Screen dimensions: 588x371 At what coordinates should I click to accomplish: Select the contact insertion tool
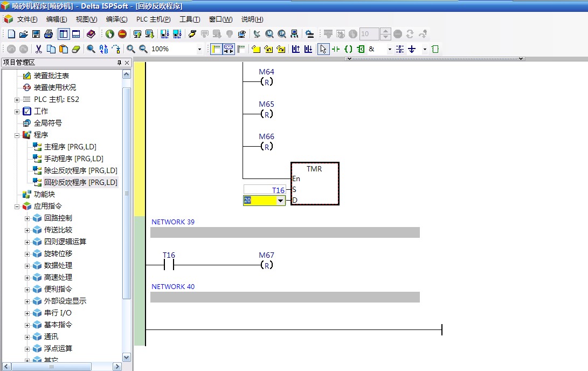(x=336, y=49)
